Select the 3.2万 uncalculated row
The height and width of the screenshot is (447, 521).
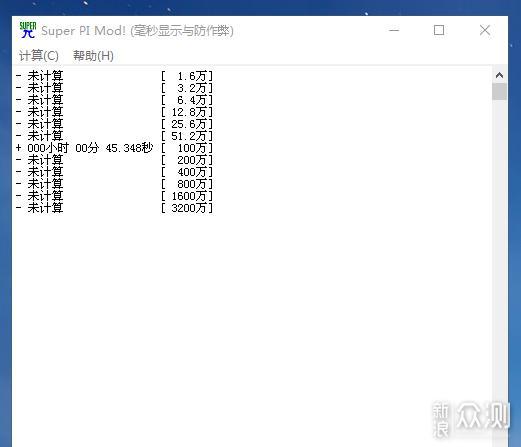[x=114, y=88]
